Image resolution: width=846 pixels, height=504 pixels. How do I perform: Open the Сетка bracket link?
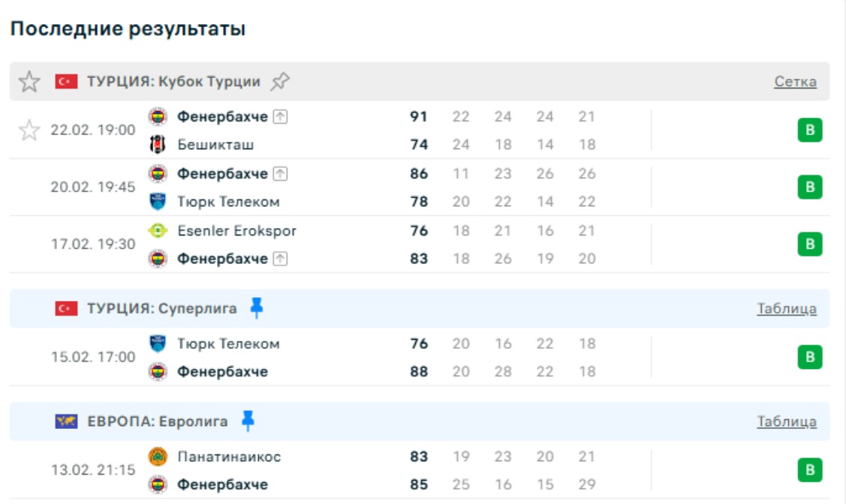795,82
